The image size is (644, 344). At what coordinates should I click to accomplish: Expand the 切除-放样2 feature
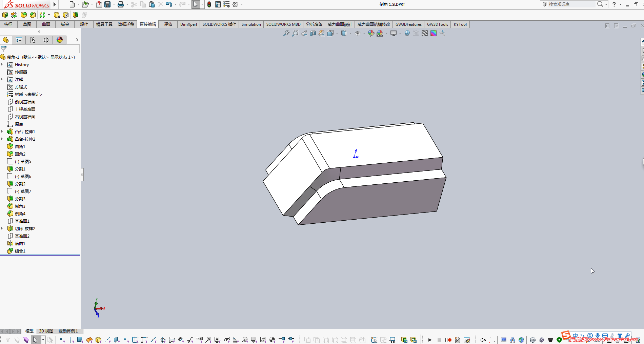pos(2,228)
